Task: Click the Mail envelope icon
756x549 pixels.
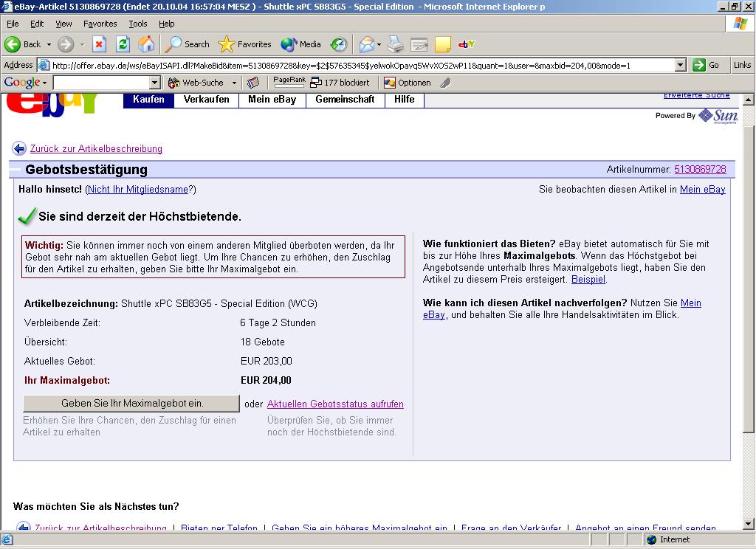Action: [x=366, y=44]
